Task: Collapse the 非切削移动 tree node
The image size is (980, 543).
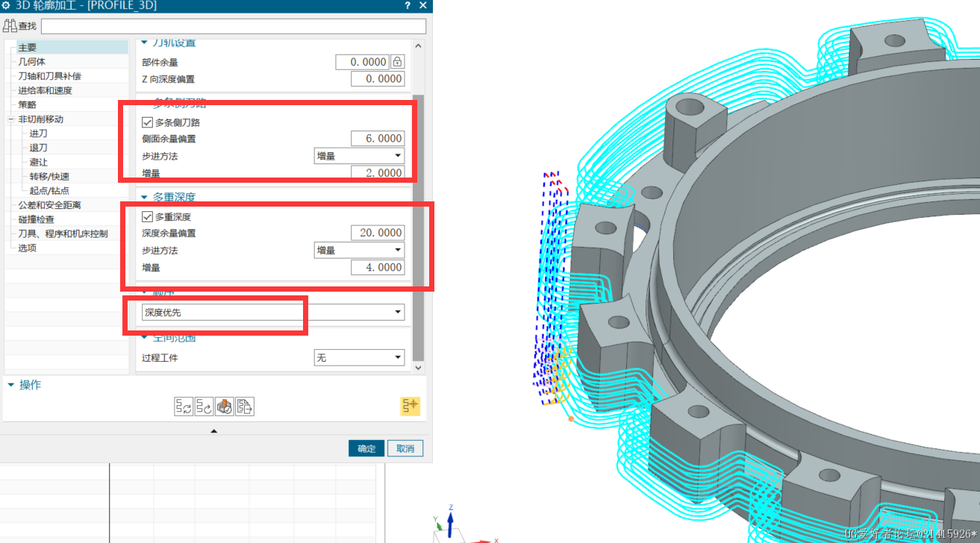Action: click(x=10, y=119)
